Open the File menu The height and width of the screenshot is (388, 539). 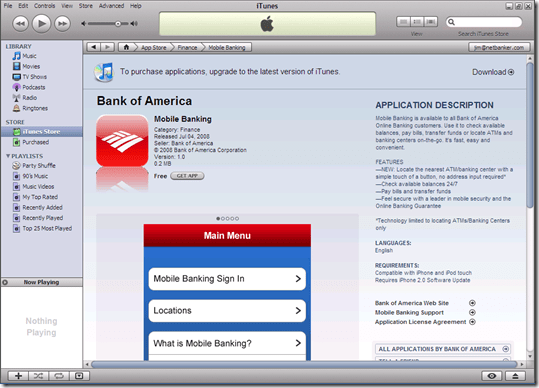click(x=8, y=6)
